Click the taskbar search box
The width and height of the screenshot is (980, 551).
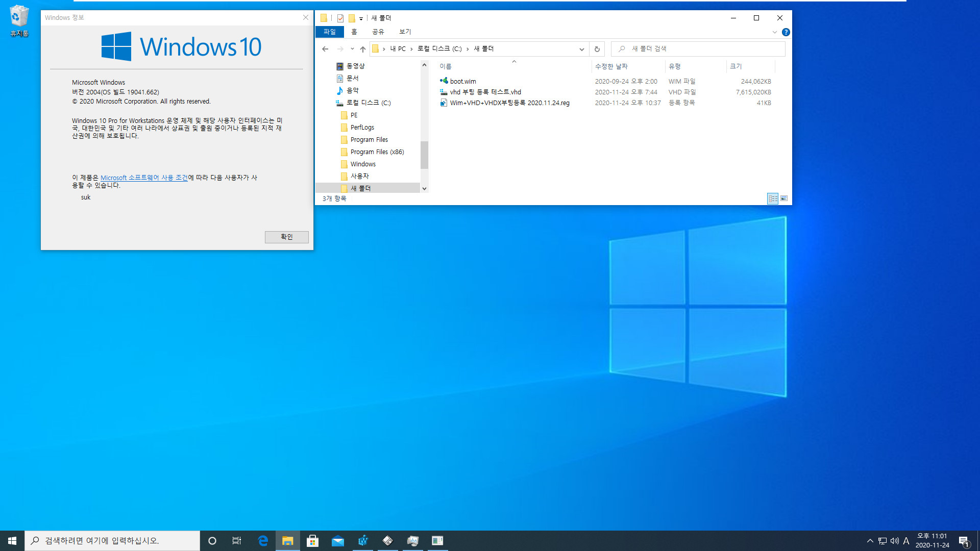tap(112, 541)
